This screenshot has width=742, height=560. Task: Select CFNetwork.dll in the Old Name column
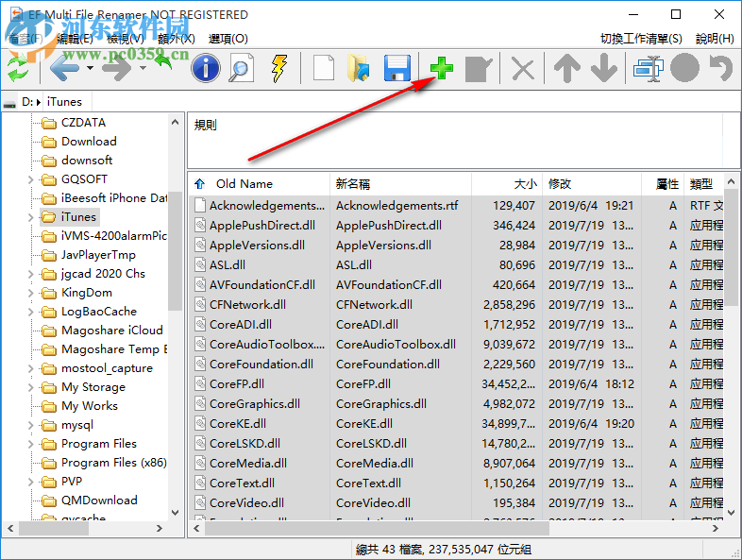click(x=247, y=304)
